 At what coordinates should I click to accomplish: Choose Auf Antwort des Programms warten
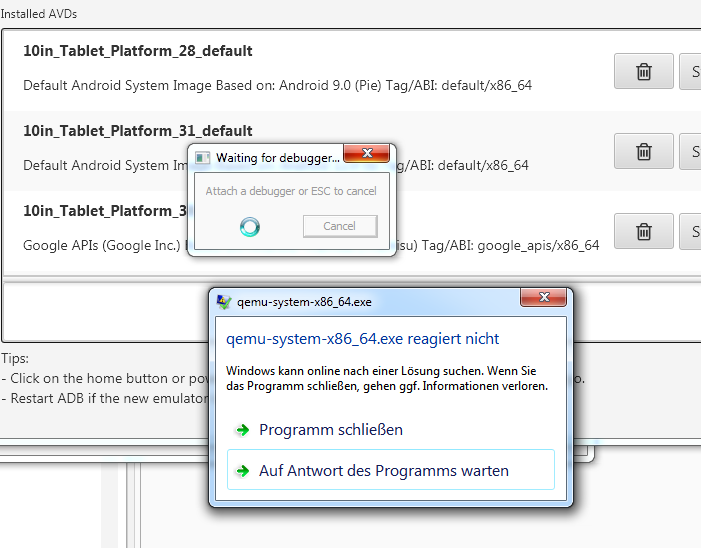[391, 470]
